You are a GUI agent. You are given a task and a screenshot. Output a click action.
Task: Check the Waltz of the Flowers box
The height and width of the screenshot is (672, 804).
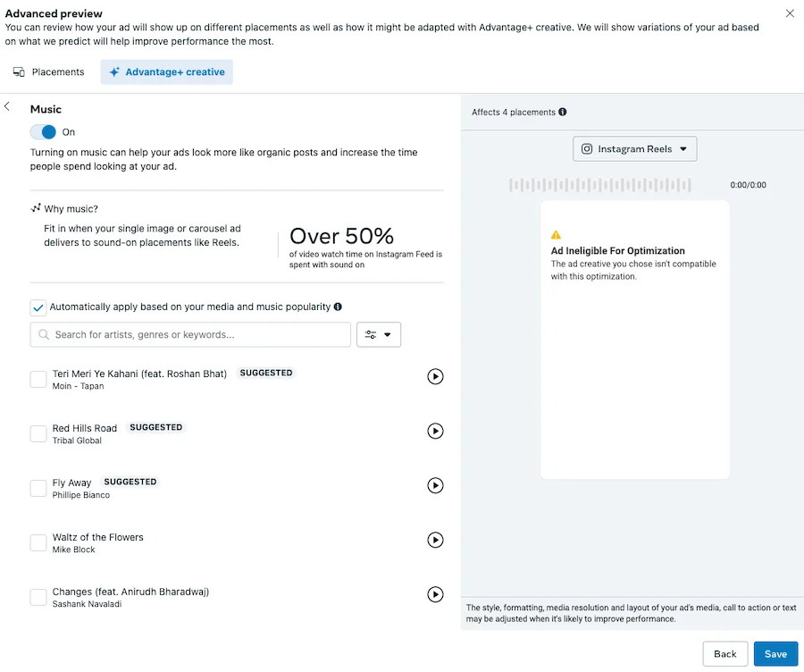(x=38, y=542)
